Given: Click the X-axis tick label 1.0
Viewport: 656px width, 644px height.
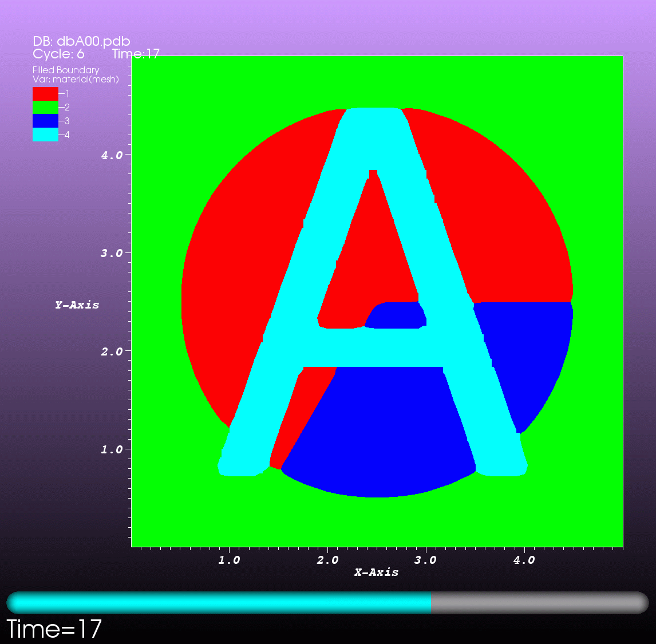Looking at the screenshot, I should tap(230, 560).
